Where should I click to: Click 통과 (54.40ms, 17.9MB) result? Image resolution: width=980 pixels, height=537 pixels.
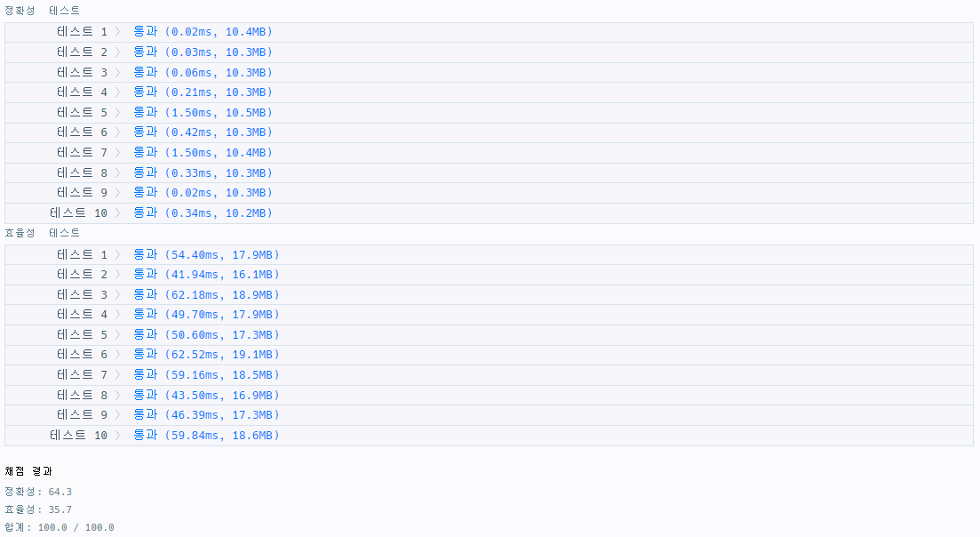click(206, 254)
